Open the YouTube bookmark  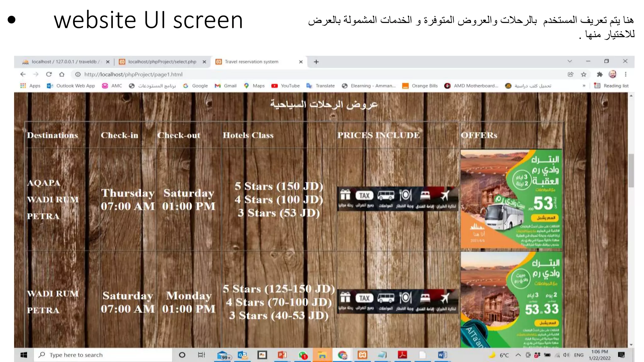[x=286, y=86]
